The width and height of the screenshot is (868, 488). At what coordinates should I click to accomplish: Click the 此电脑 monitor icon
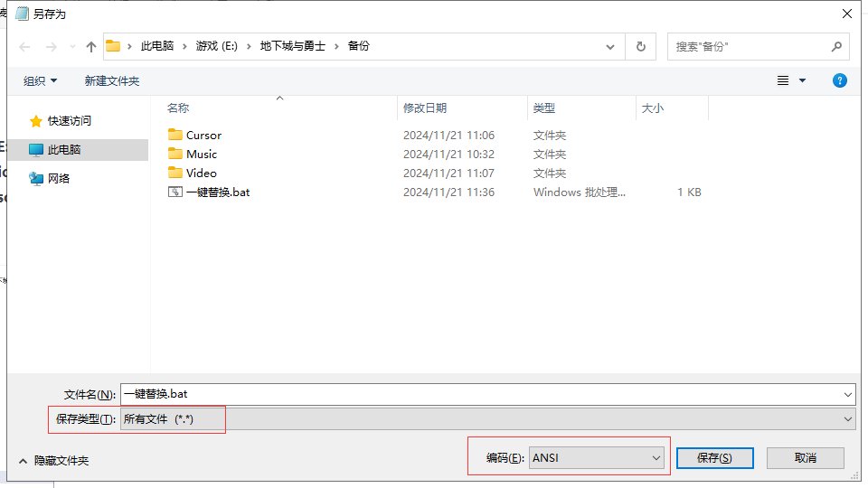tap(36, 149)
